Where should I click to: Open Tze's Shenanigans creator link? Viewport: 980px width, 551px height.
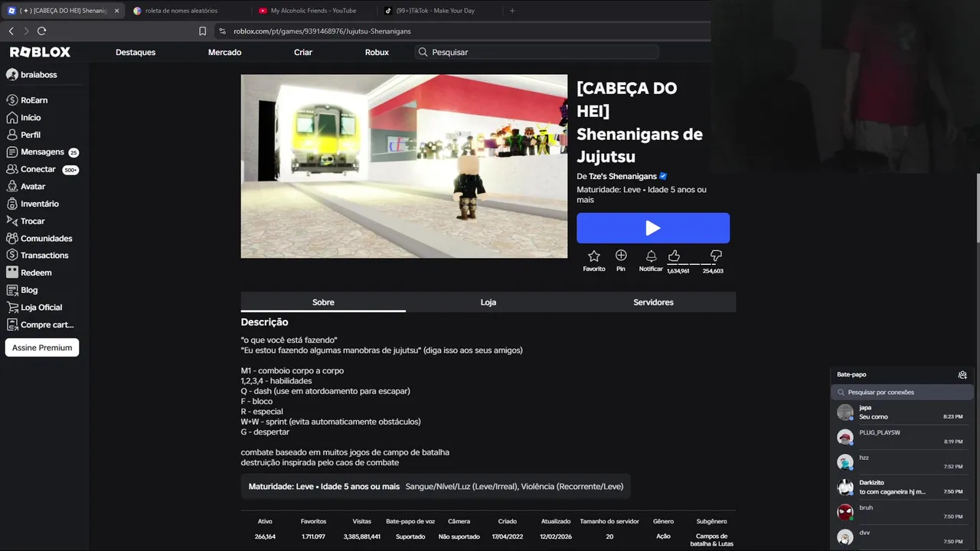[622, 176]
